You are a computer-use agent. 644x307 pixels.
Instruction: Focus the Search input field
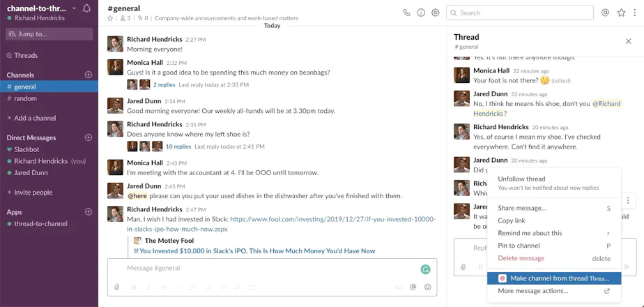pos(519,13)
